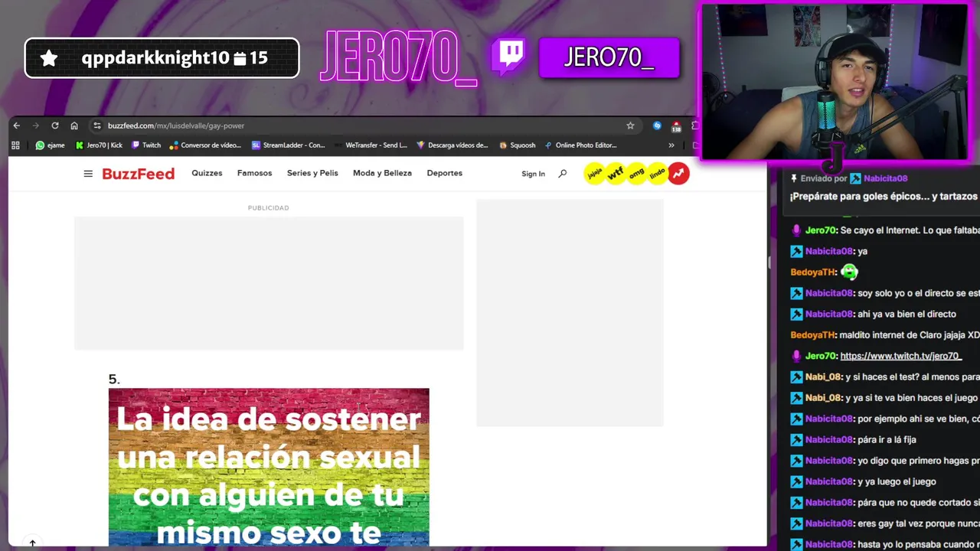Click Nabi_08 username in 'y si haces el test' message
980x551 pixels.
click(x=823, y=377)
